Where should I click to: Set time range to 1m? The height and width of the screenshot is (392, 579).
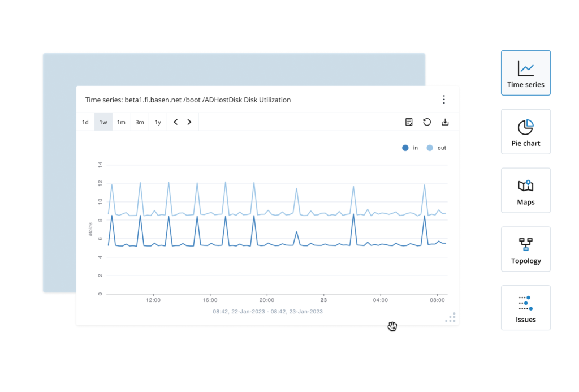tap(121, 122)
